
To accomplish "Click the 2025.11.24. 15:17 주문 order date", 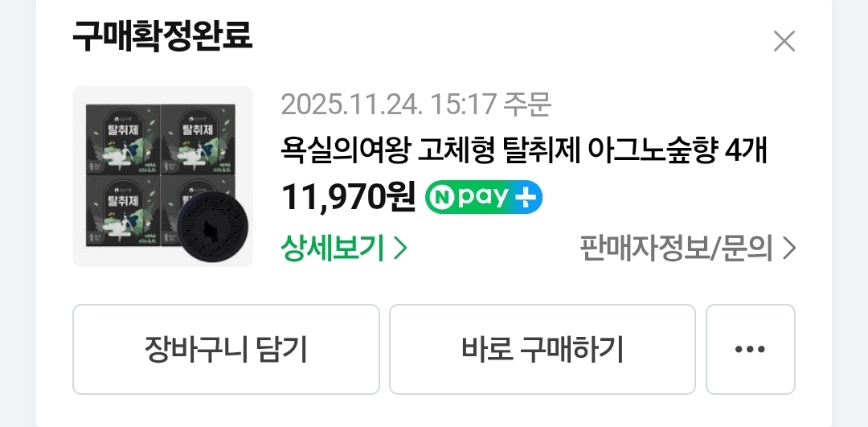I will coord(416,104).
